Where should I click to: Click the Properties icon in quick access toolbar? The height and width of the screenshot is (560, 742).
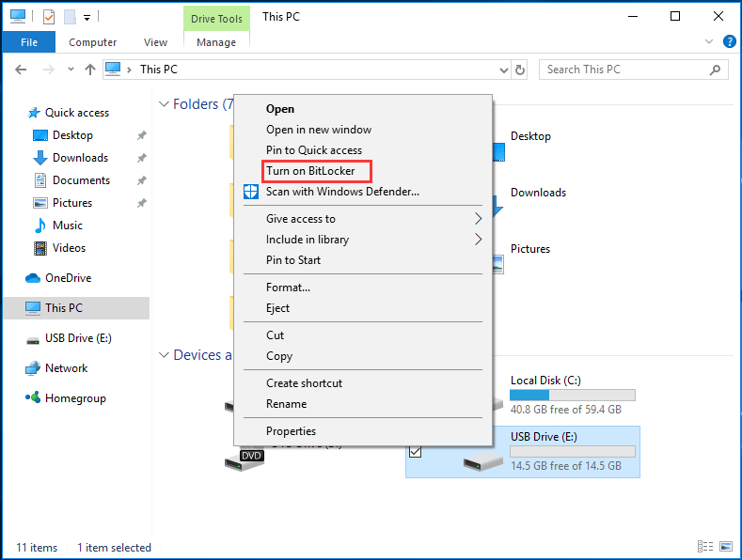[49, 16]
